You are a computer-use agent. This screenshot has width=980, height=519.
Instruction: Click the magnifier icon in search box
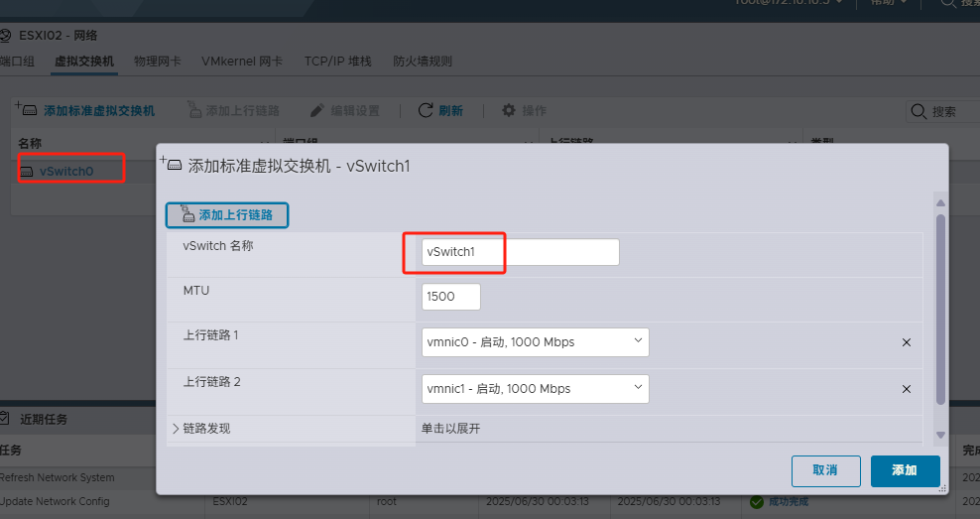pos(919,111)
